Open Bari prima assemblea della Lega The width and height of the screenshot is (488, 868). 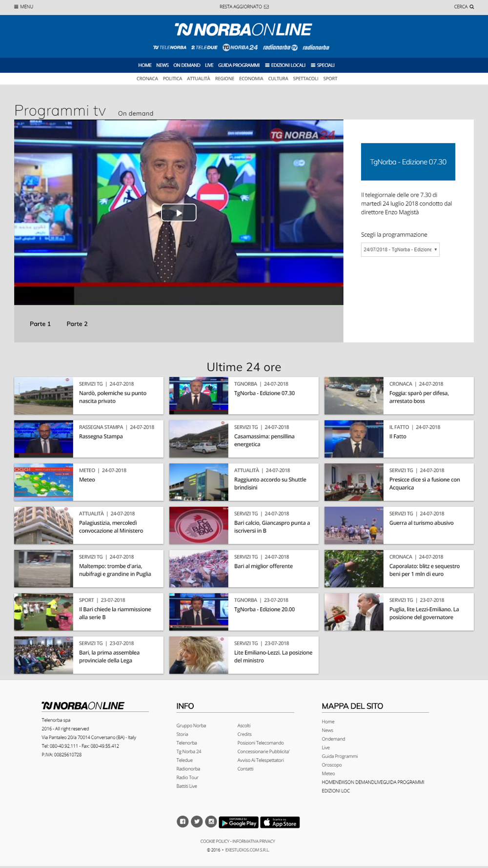coord(109,657)
